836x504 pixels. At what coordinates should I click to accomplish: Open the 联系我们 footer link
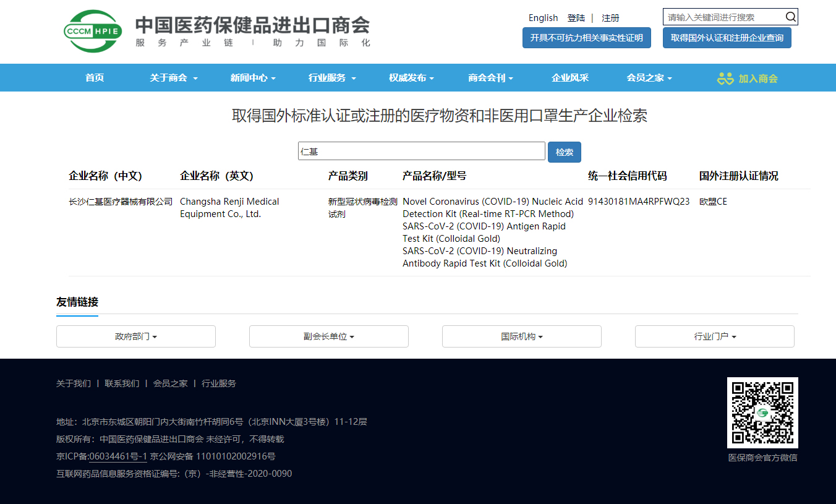(122, 383)
